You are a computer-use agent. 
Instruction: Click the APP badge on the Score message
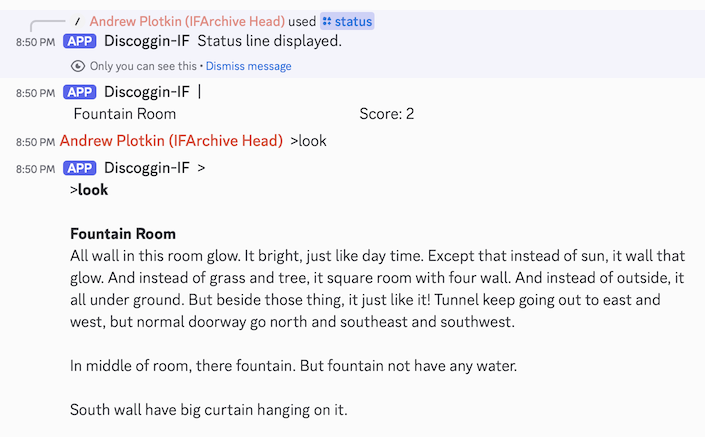80,92
